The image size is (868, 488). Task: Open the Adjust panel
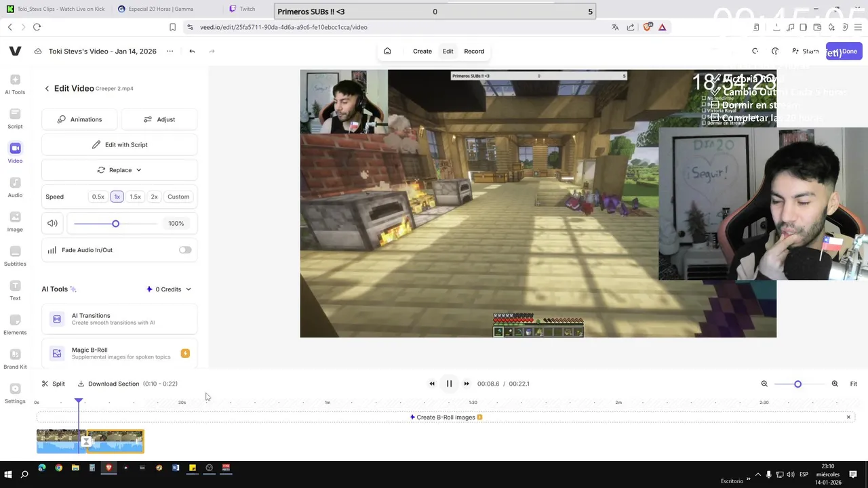(159, 119)
